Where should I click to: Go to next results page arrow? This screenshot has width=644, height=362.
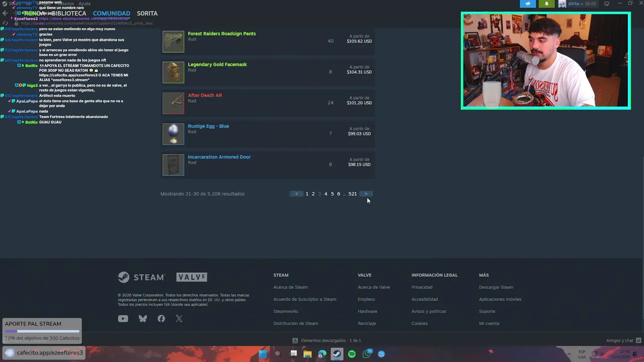366,194
